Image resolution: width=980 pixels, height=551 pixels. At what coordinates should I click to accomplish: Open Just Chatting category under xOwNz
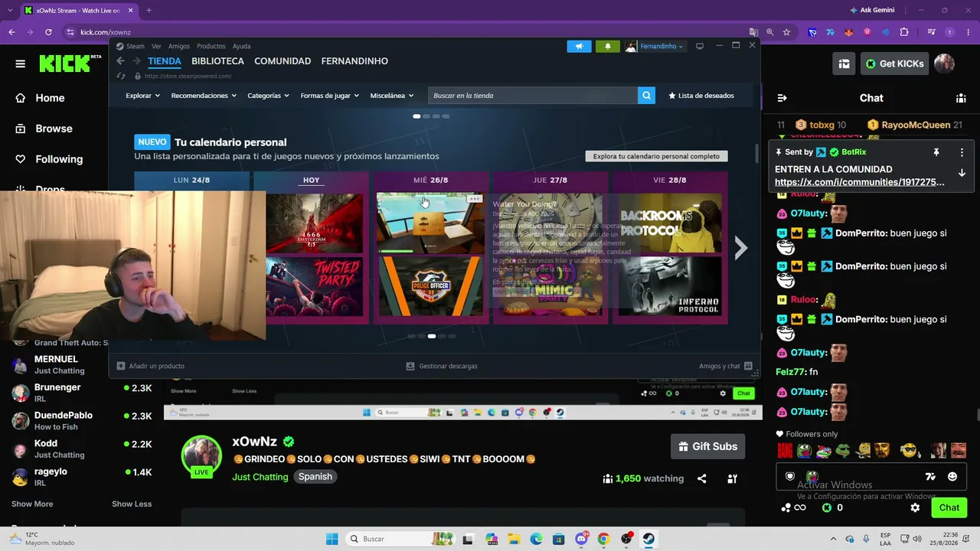(x=260, y=477)
